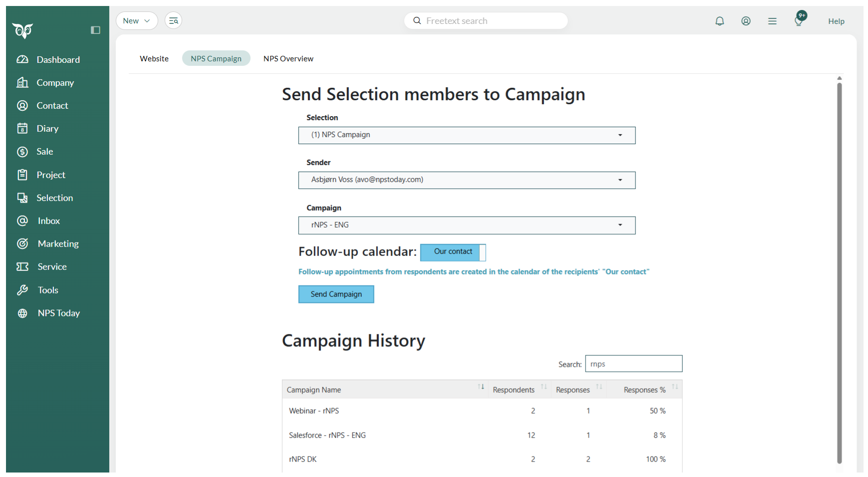Sort table by Campaign Name

(x=481, y=387)
